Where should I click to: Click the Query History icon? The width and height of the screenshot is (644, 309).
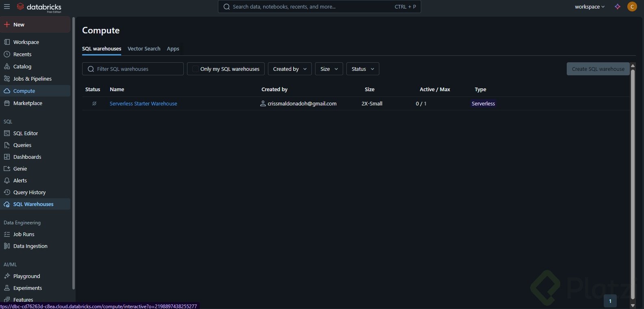pos(7,193)
